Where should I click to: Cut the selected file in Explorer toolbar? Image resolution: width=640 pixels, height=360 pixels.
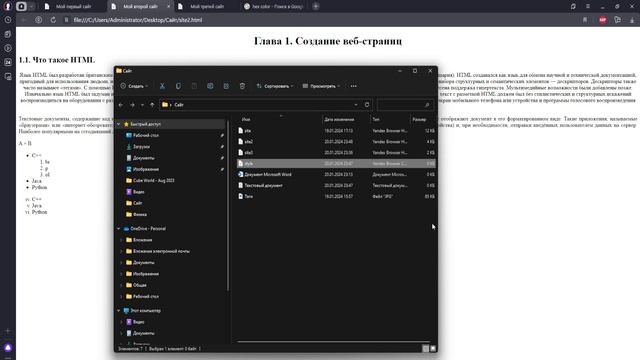coord(162,86)
